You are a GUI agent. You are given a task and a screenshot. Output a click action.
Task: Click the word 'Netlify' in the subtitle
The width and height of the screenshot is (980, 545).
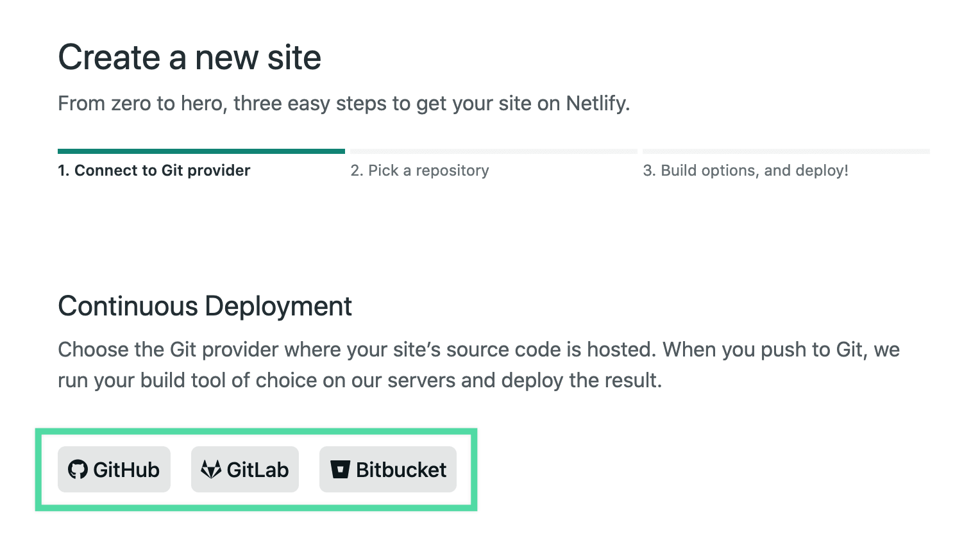coord(596,103)
